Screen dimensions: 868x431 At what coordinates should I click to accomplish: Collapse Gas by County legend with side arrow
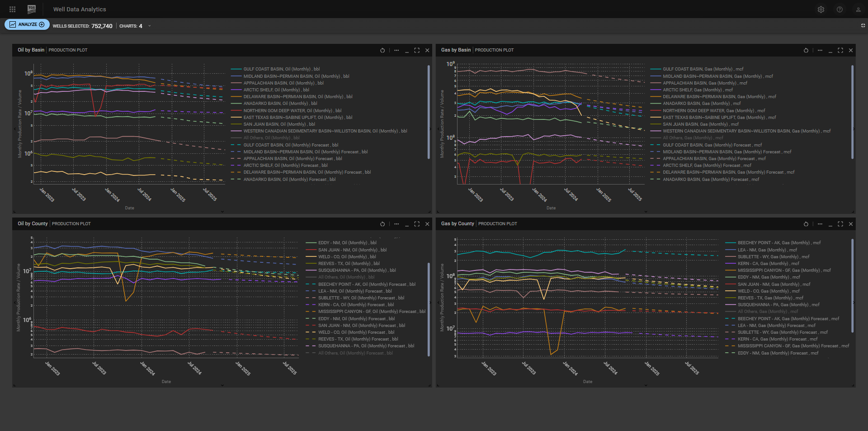(x=854, y=303)
